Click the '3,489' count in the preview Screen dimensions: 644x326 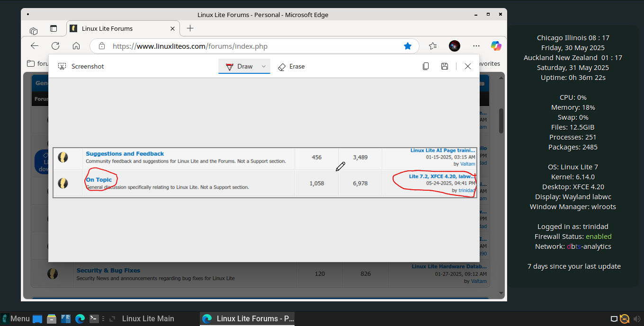click(360, 157)
